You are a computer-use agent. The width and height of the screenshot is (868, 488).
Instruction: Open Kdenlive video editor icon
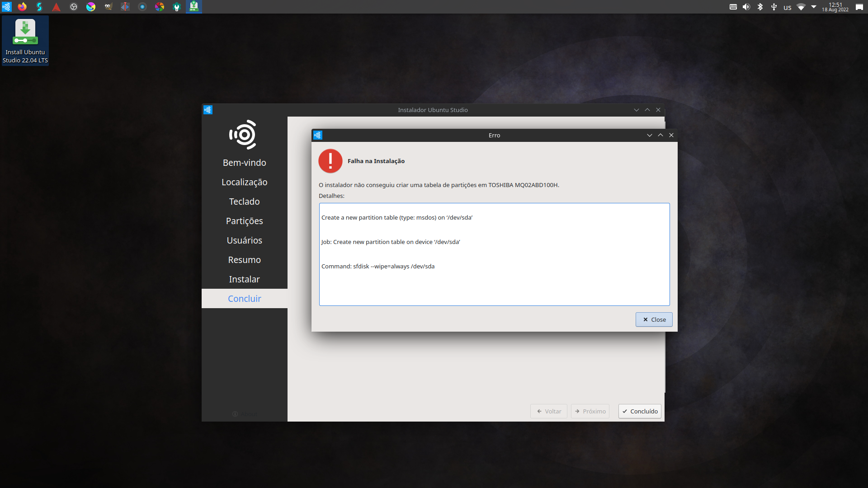coord(125,7)
